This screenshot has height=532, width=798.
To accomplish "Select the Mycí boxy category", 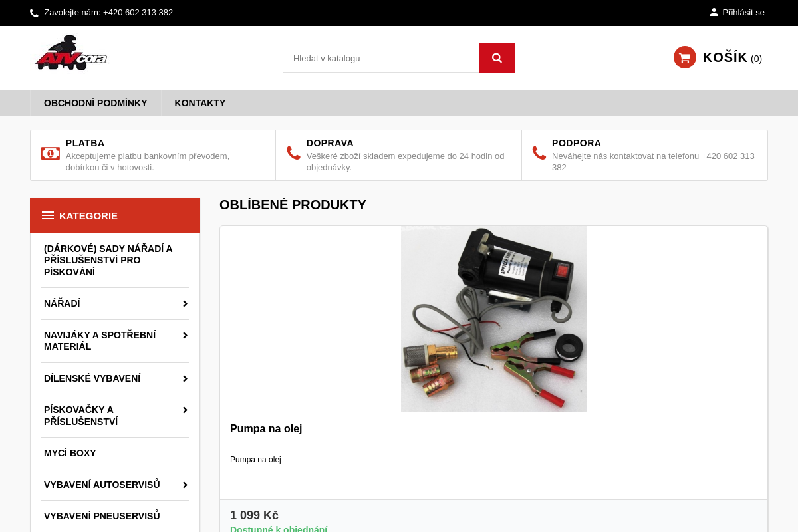I will tap(70, 453).
